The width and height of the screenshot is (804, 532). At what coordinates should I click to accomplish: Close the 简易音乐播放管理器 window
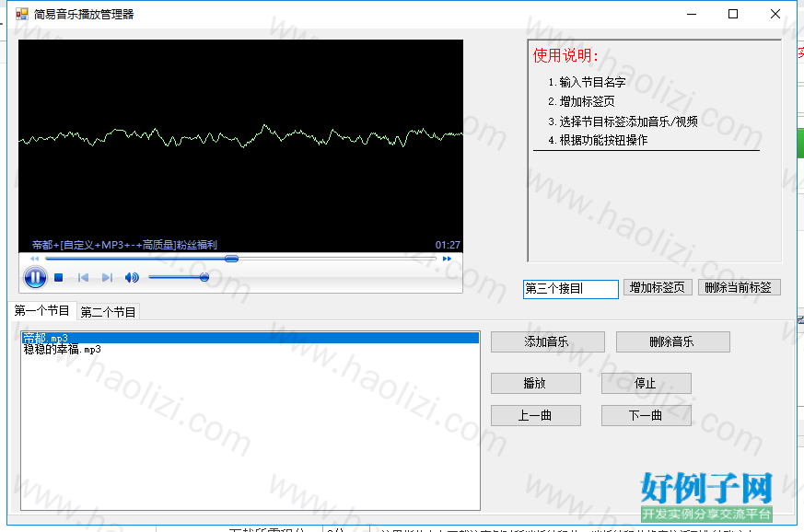[775, 14]
